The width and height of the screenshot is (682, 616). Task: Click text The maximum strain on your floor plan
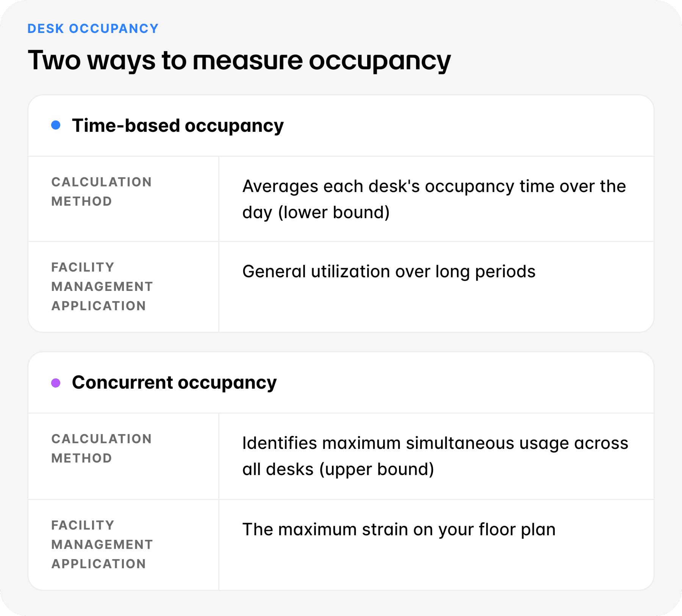point(399,530)
